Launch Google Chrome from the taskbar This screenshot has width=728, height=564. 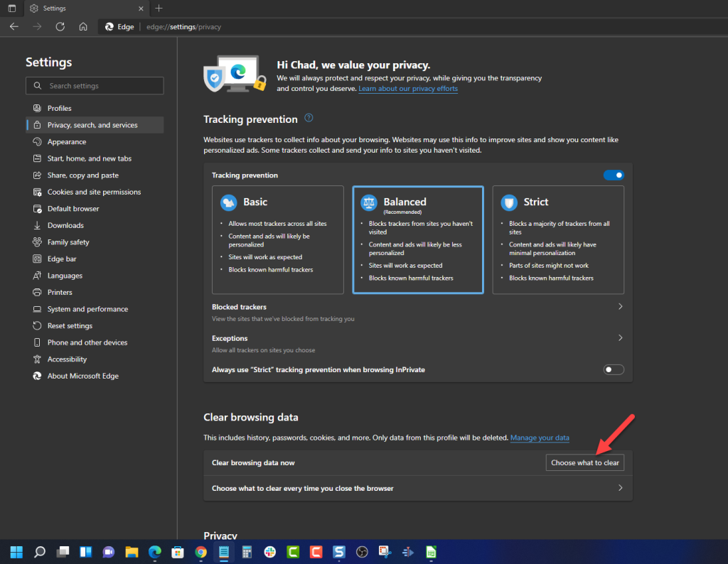(200, 552)
